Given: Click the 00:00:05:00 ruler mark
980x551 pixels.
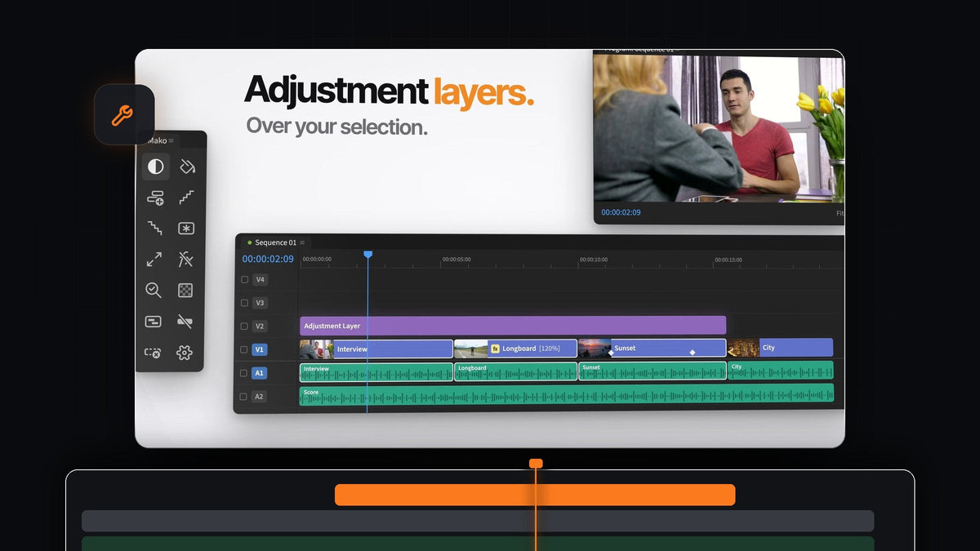Looking at the screenshot, I should (457, 260).
